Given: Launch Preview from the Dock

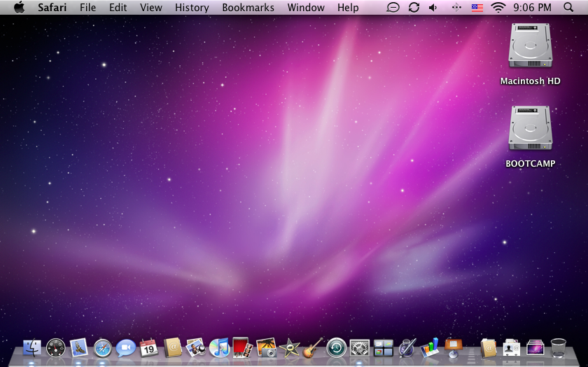Looking at the screenshot, I should tap(196, 347).
